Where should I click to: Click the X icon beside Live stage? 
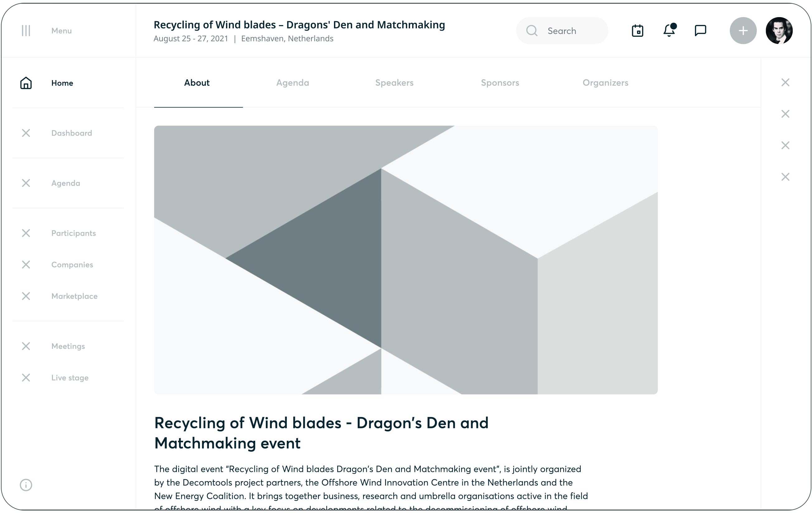[26, 378]
